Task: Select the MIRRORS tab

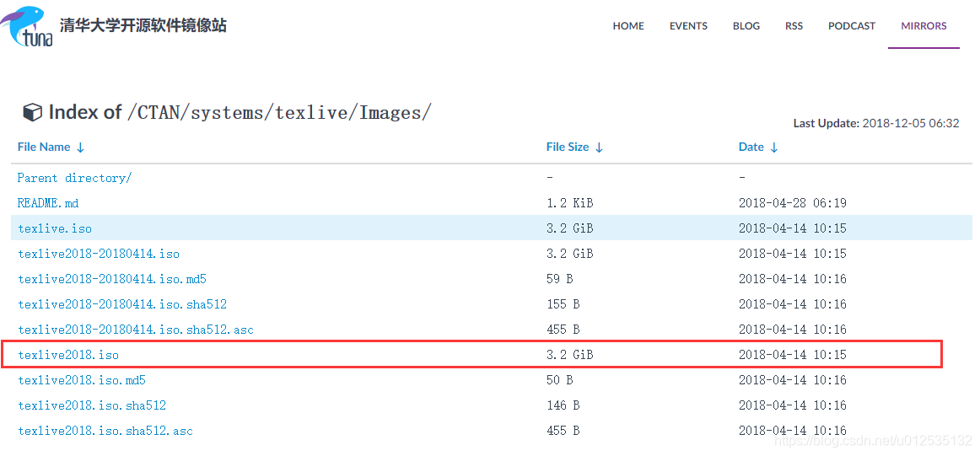Action: tap(923, 26)
